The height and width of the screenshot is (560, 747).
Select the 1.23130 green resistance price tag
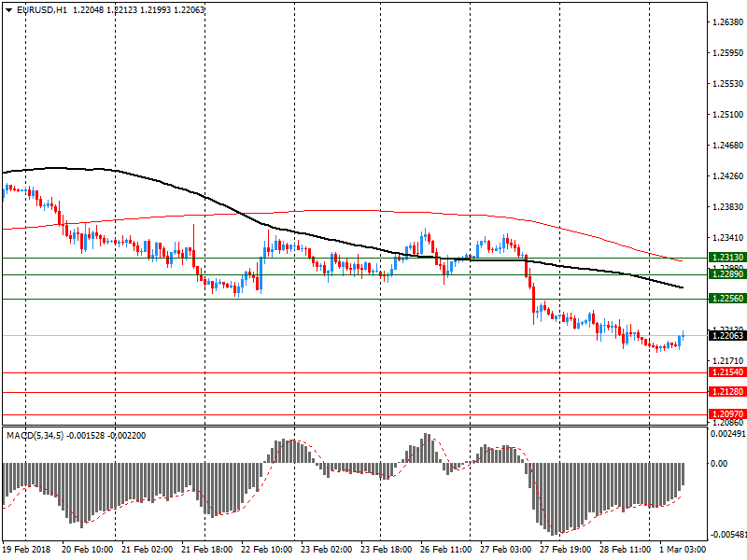coord(727,258)
